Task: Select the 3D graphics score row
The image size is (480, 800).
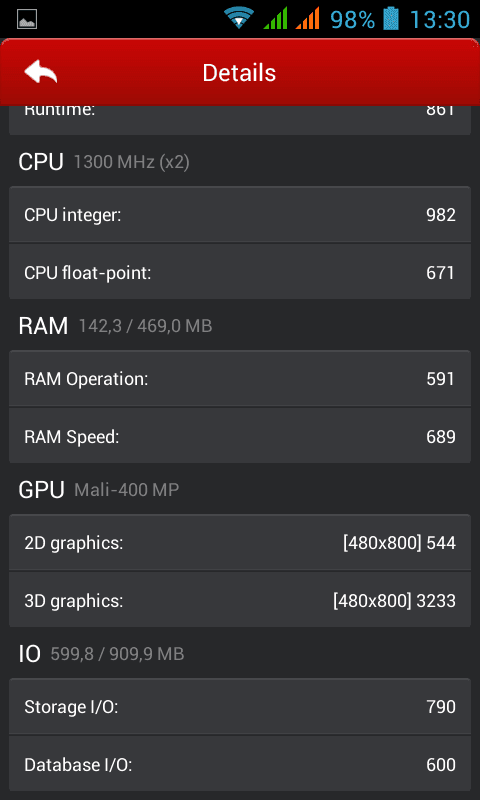Action: pyautogui.click(x=240, y=601)
